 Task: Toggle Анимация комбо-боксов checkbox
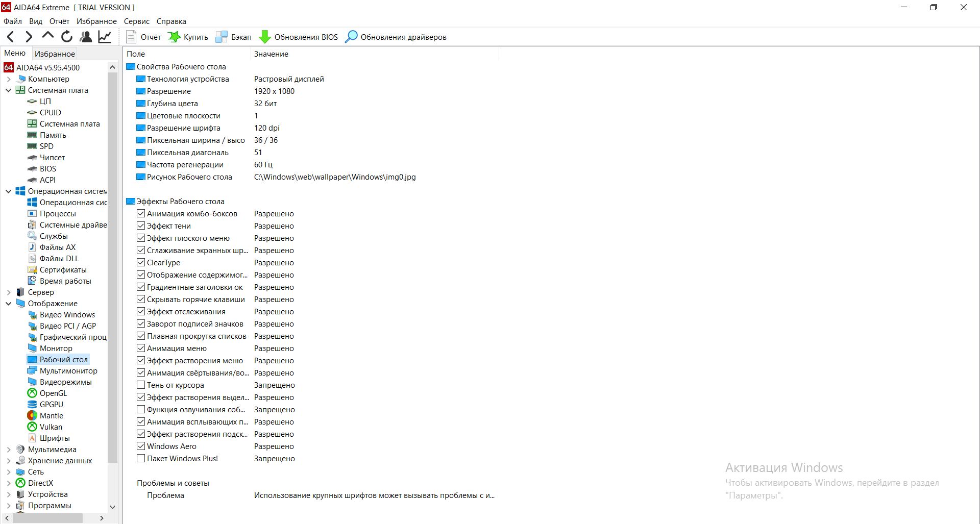click(x=141, y=213)
